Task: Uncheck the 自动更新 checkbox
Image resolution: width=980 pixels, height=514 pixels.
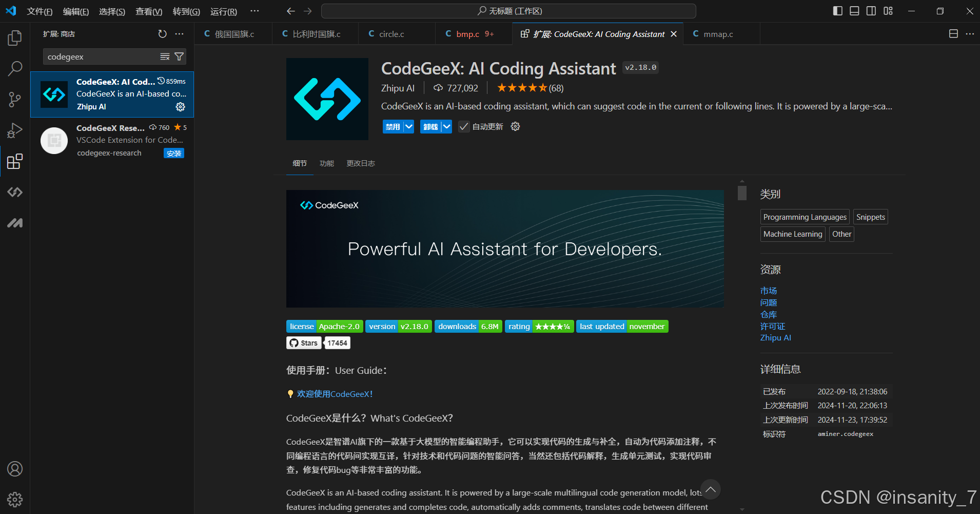Action: pos(464,126)
